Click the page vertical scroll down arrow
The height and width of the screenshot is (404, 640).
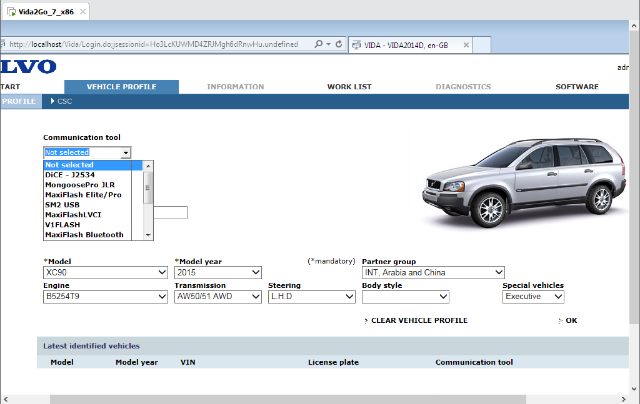coord(634,389)
